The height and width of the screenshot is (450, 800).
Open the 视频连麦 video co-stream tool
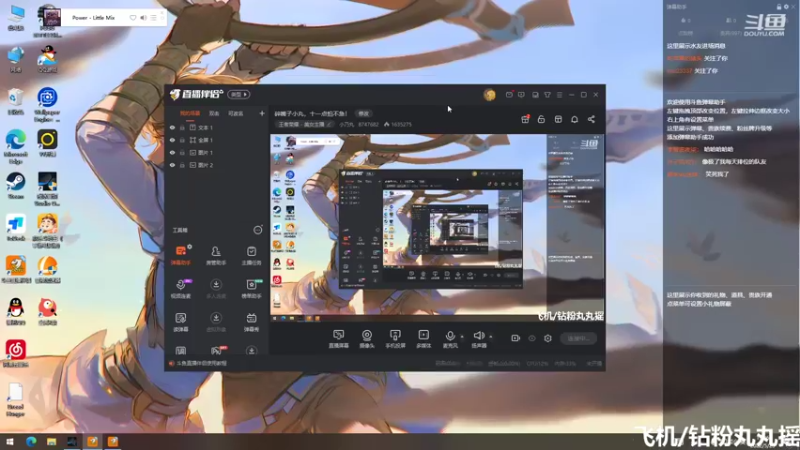(x=181, y=288)
